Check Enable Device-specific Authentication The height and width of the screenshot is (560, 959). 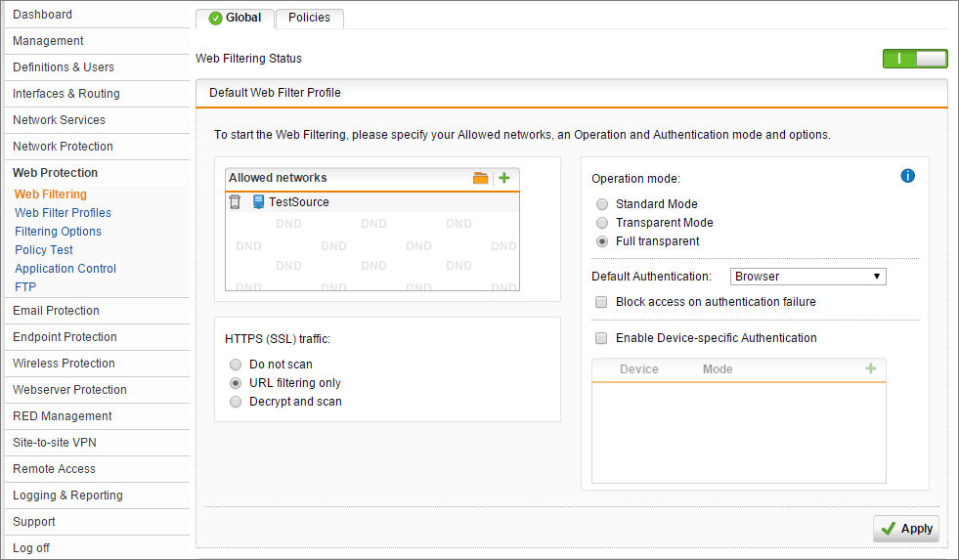pos(601,338)
